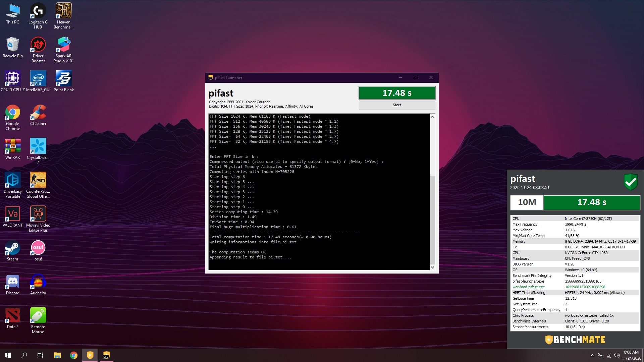Open taskbar Search
644x362 pixels.
tap(24, 355)
